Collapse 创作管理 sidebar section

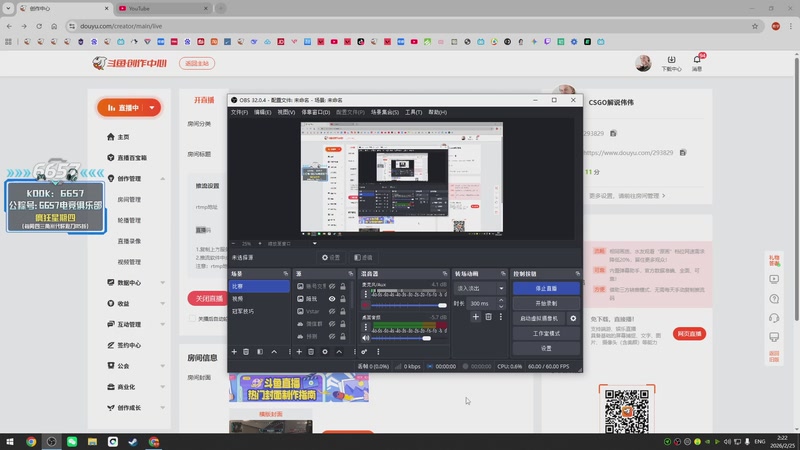coord(162,179)
